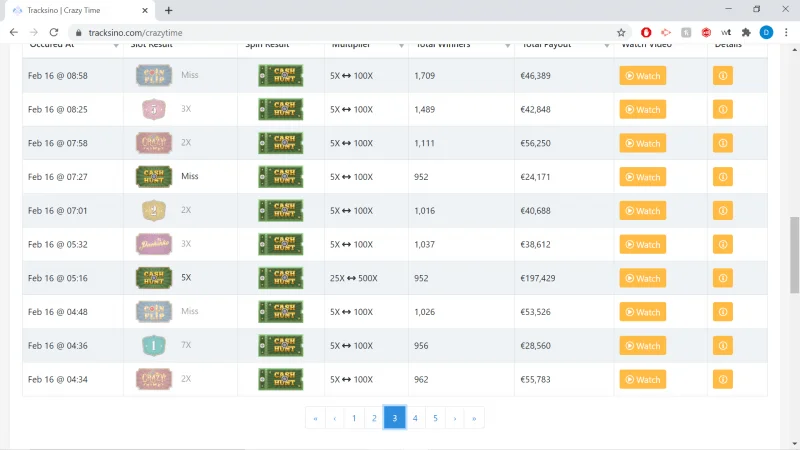Open details info icon for Feb 16 @ 05:16
800x450 pixels.
[722, 278]
